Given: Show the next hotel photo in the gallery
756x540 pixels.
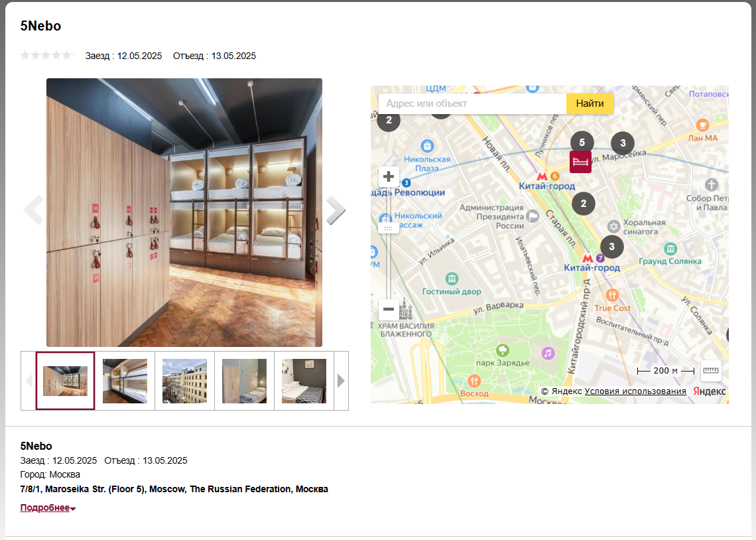Looking at the screenshot, I should (x=336, y=210).
